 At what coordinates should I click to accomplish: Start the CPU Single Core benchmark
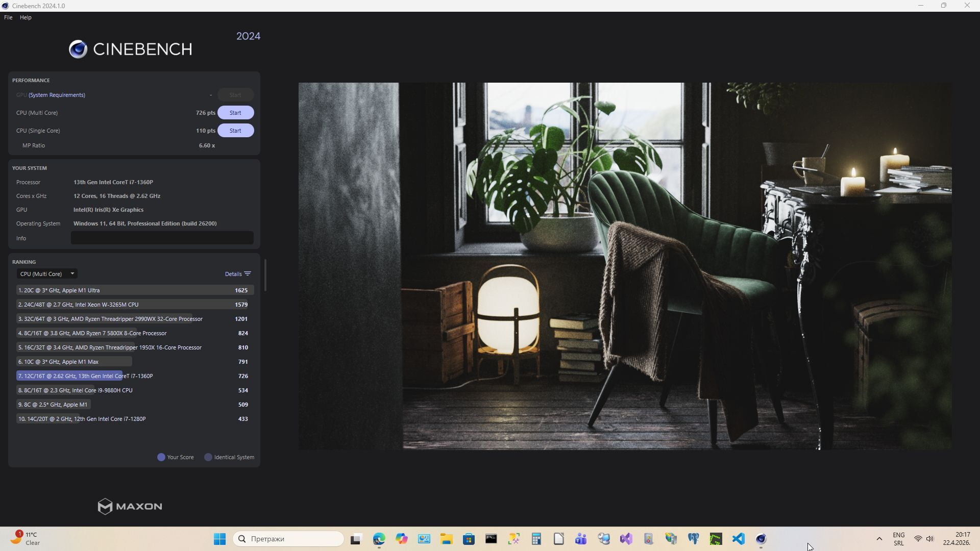click(235, 131)
